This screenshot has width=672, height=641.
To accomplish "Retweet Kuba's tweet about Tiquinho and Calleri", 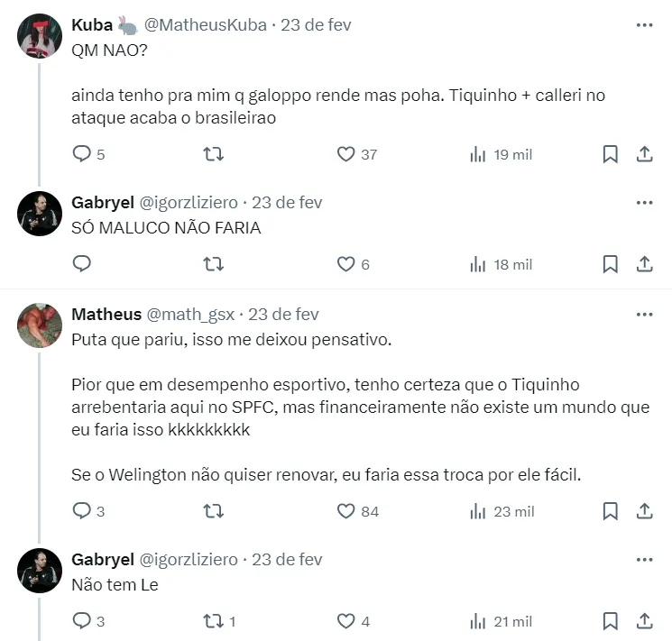I will [x=214, y=154].
